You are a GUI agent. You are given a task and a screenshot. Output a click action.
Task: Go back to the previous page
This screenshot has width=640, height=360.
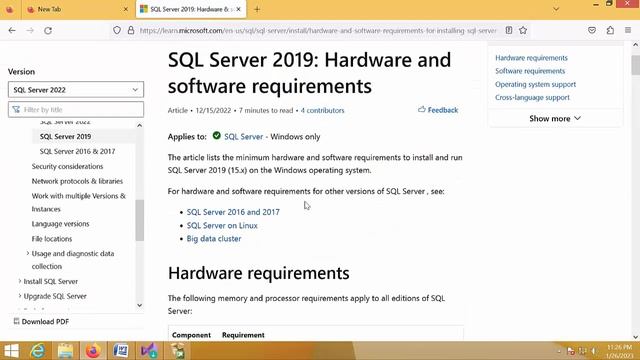click(12, 30)
